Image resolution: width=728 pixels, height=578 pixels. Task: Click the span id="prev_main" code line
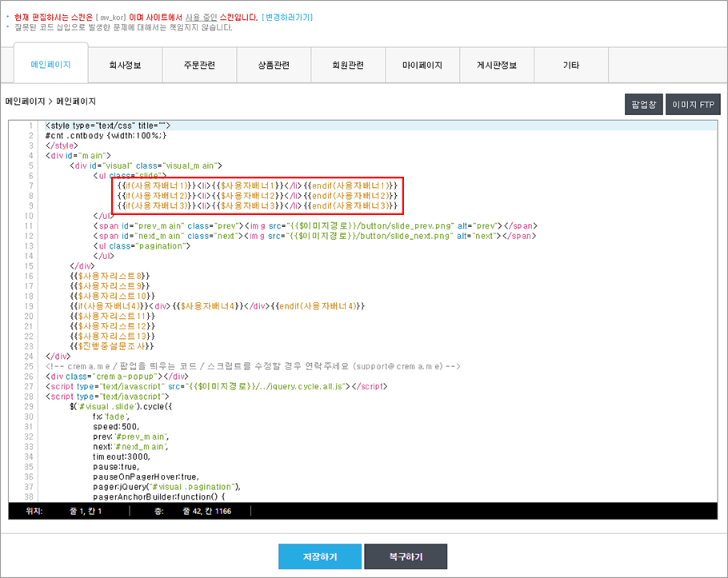tap(315, 226)
